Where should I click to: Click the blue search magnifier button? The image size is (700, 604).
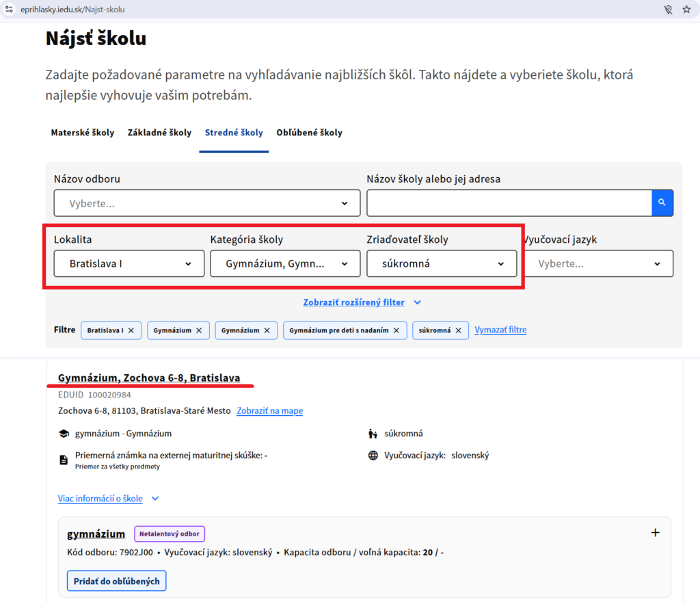[x=662, y=203]
